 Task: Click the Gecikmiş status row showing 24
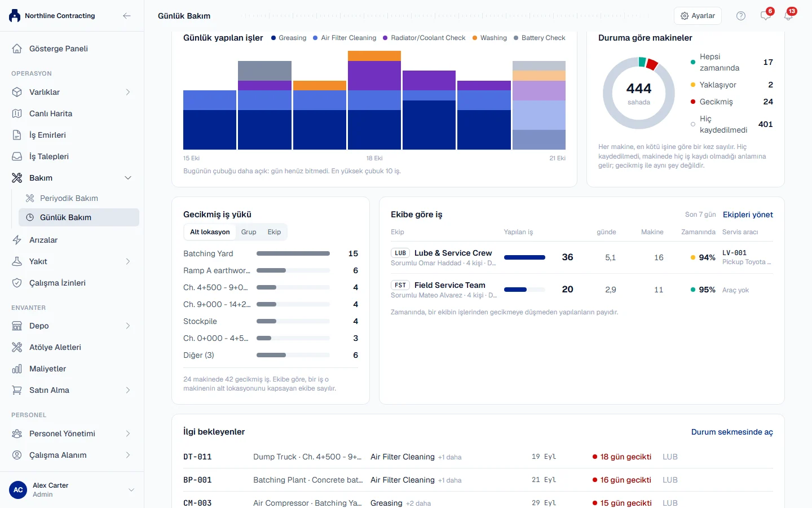click(732, 102)
